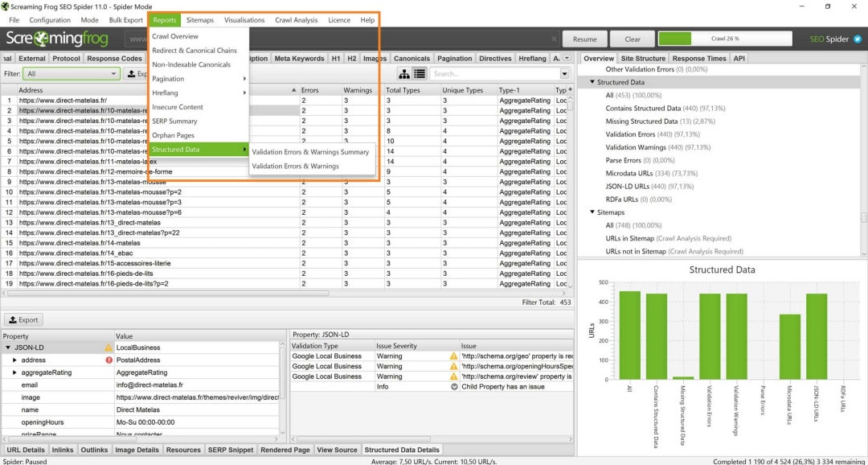The height and width of the screenshot is (465, 868).
Task: Click the Twitter bird icon
Action: [x=858, y=39]
